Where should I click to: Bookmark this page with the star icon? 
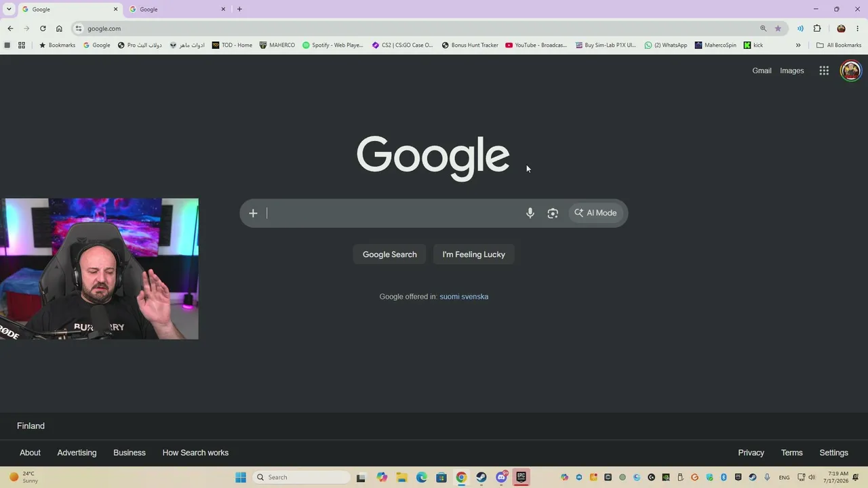coord(778,28)
